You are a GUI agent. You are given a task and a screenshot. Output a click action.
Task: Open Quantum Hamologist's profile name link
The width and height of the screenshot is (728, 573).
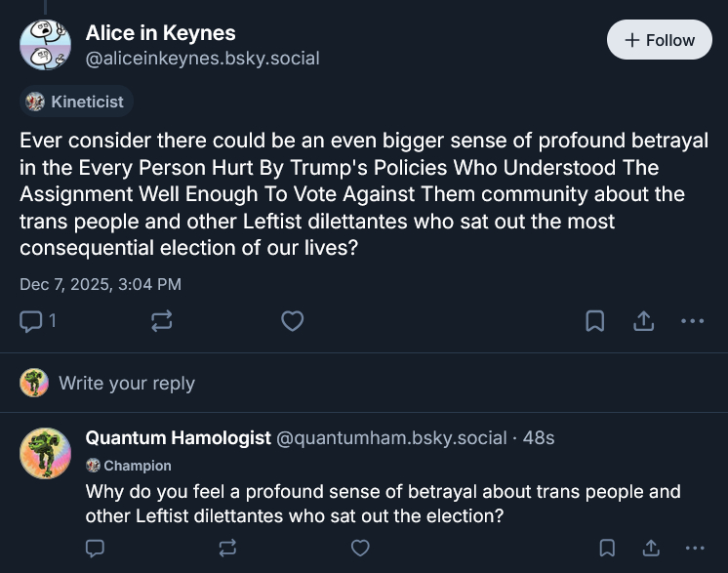point(178,438)
